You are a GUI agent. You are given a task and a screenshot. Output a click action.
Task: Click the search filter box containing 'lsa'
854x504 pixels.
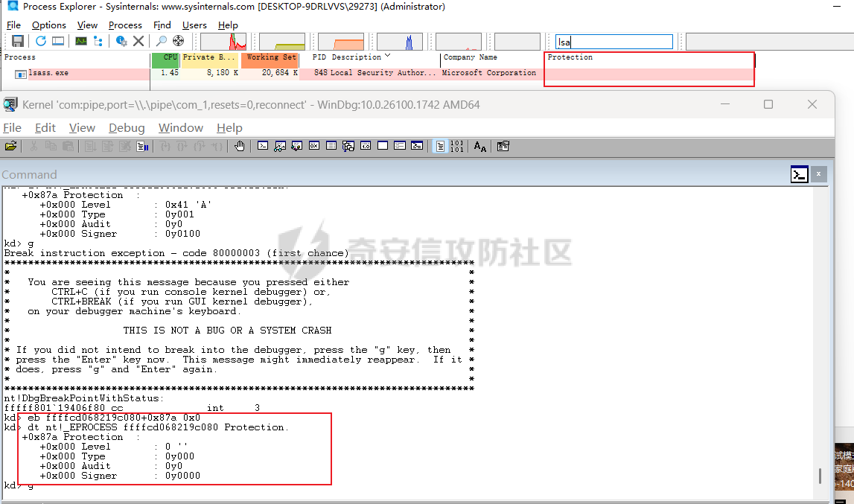click(614, 42)
